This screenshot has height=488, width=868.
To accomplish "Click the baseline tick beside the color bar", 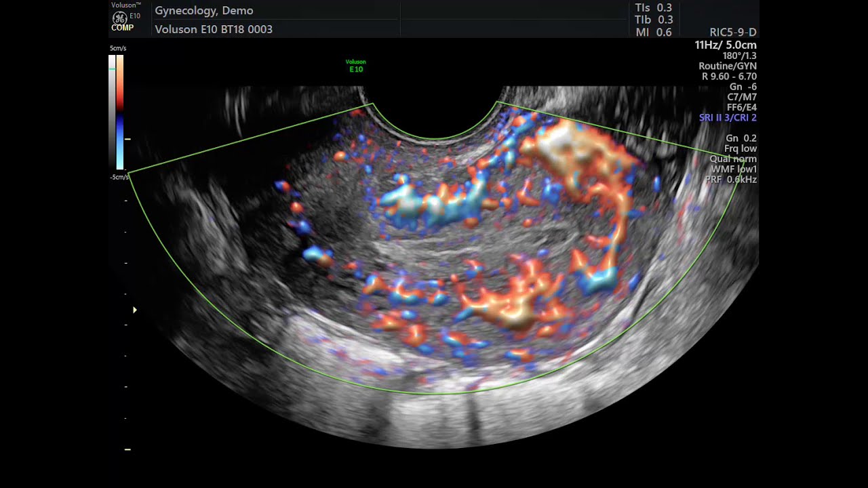I will [127, 139].
